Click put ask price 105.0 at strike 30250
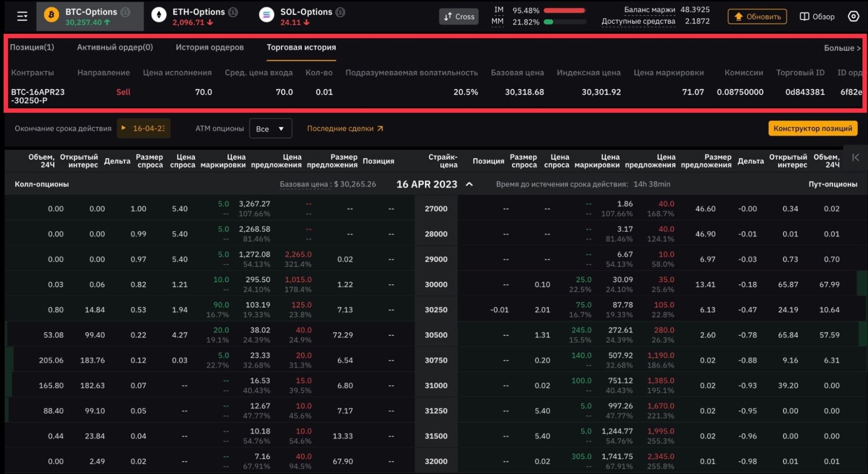This screenshot has width=868, height=474. pyautogui.click(x=664, y=305)
